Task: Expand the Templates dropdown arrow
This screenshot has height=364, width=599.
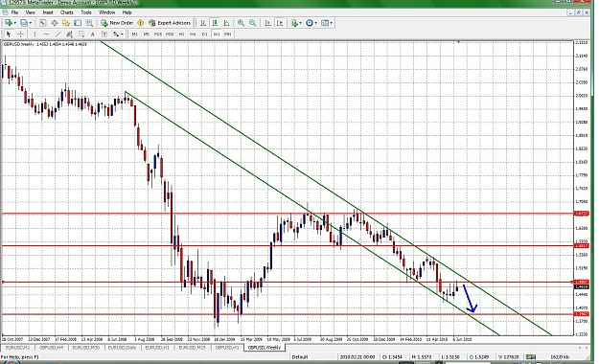Action: click(332, 23)
